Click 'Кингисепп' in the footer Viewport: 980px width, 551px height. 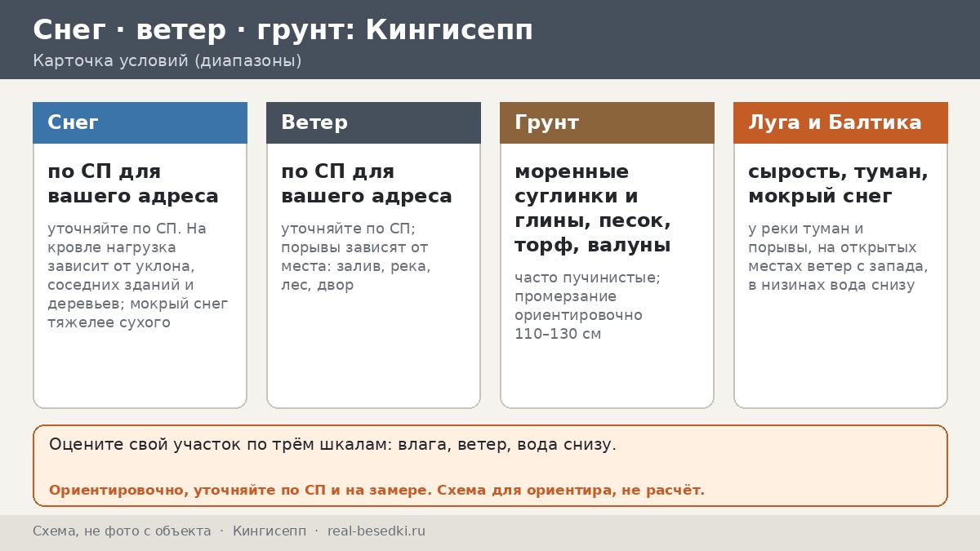click(269, 531)
